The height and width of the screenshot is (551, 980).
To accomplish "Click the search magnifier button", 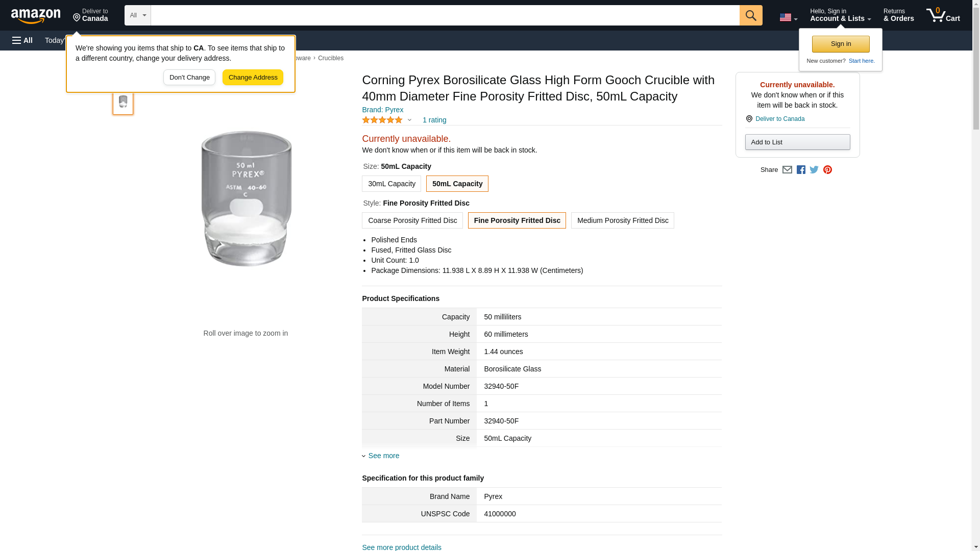I will (x=750, y=15).
